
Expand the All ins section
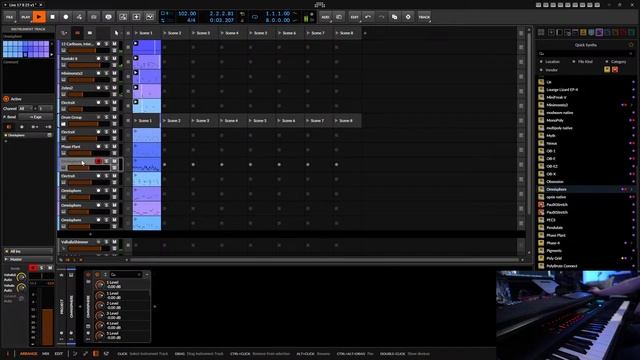click(x=28, y=251)
